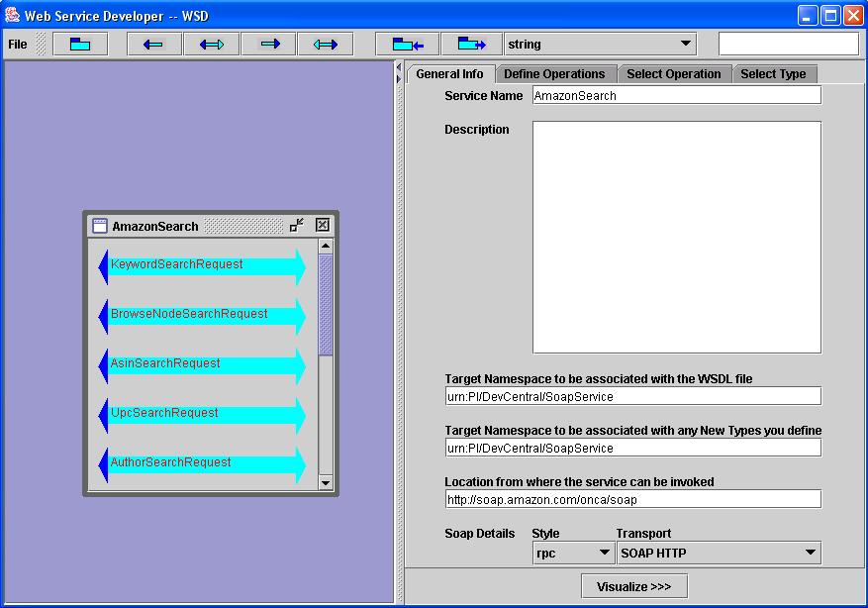Switch to the Select Type tab
868x608 pixels.
click(x=773, y=74)
